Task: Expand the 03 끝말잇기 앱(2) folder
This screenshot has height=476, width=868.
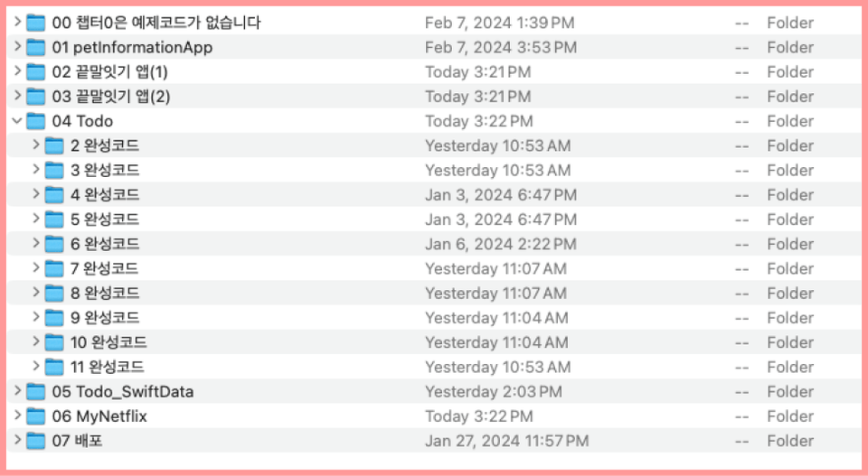Action: [x=17, y=97]
